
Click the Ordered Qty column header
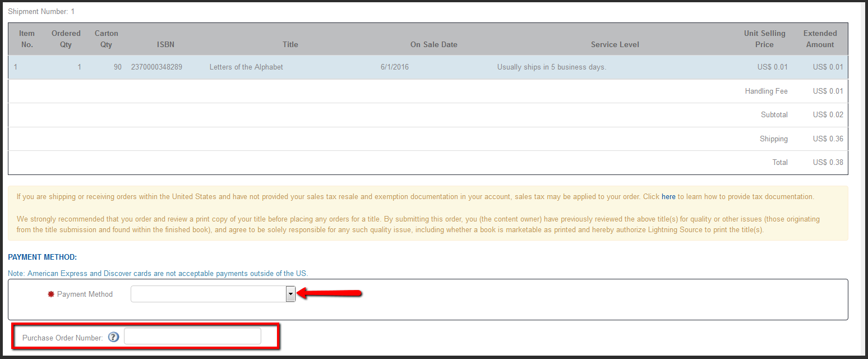(x=66, y=39)
